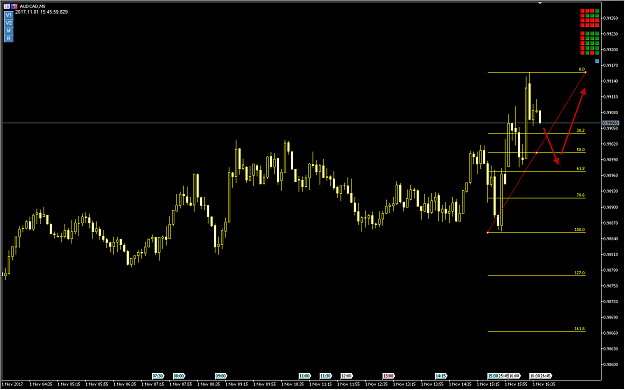Toggle the V1 panel button
The width and height of the screenshot is (625, 390).
pyautogui.click(x=9, y=15)
